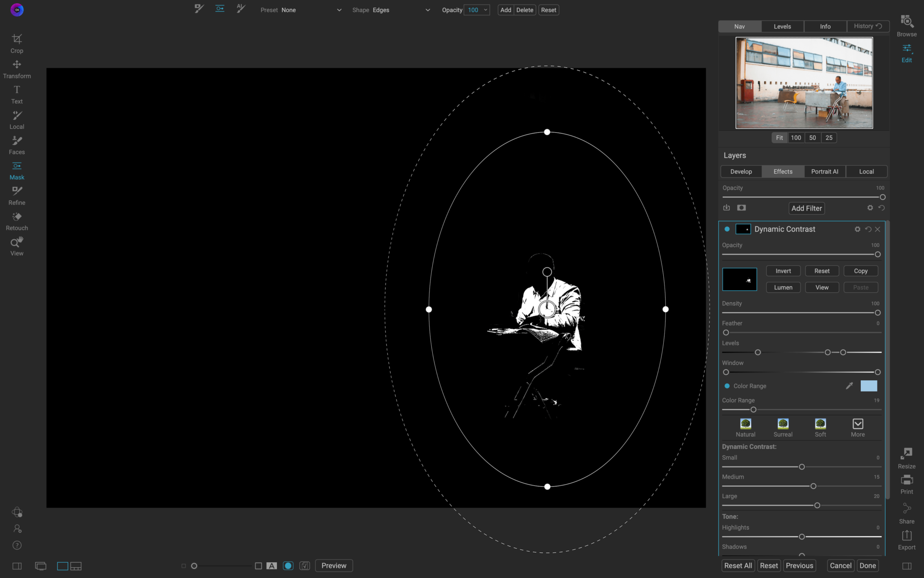Expand the History panel
924x578 pixels.
[867, 26]
